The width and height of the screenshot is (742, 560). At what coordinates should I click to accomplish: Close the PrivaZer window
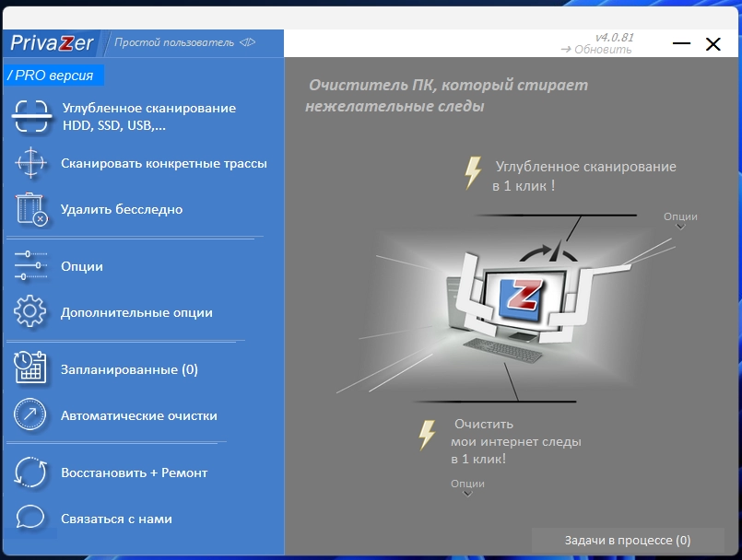(x=713, y=44)
